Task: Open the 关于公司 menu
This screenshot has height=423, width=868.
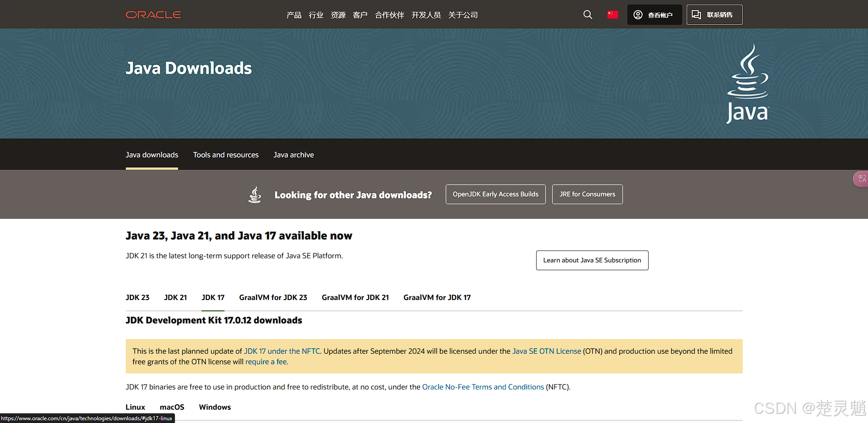Action: click(463, 15)
